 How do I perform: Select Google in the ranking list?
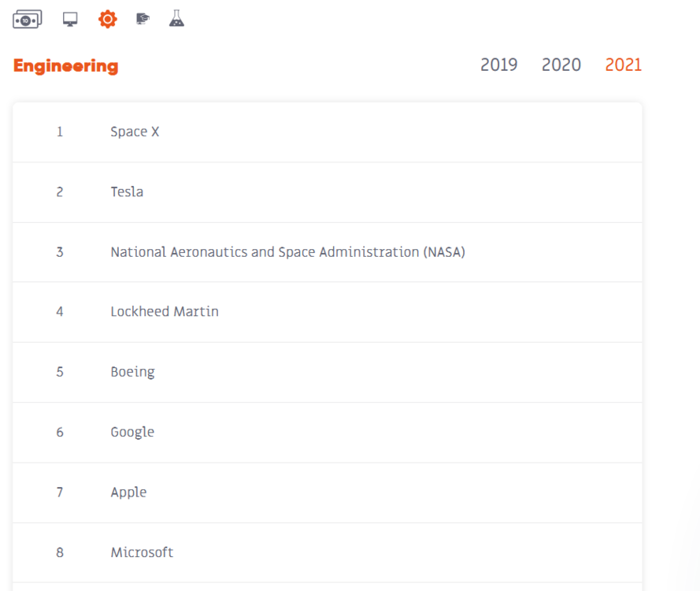click(132, 432)
